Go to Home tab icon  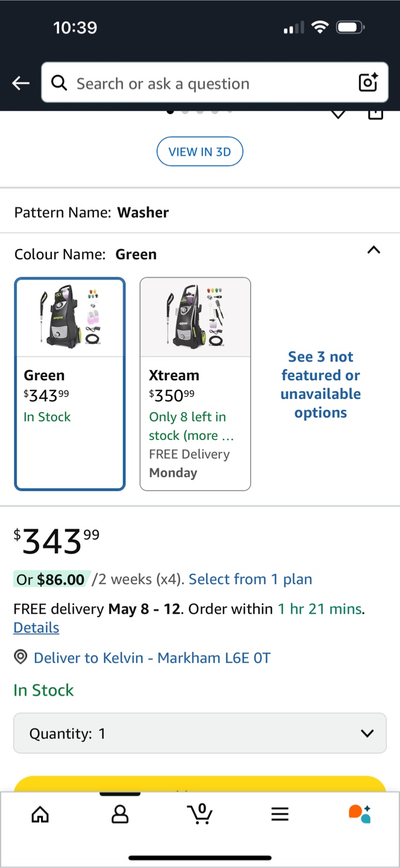point(40,814)
